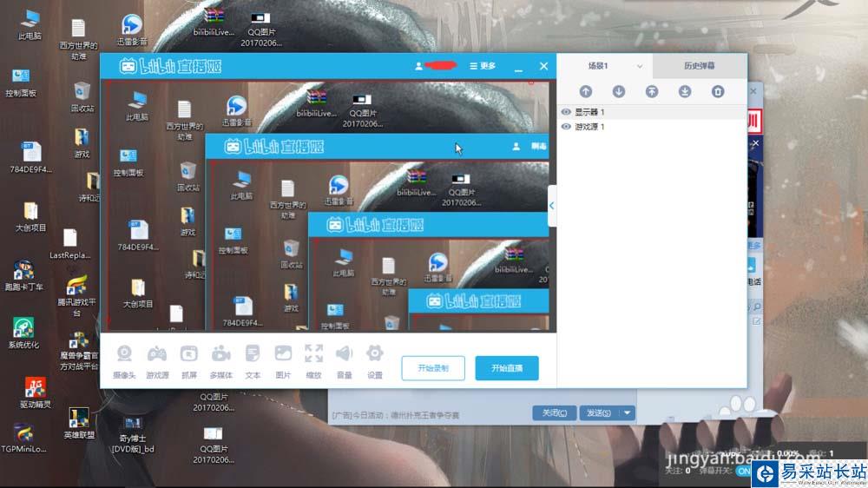Add an image source (图片)
Screen dimensions: 868x488
pos(283,361)
